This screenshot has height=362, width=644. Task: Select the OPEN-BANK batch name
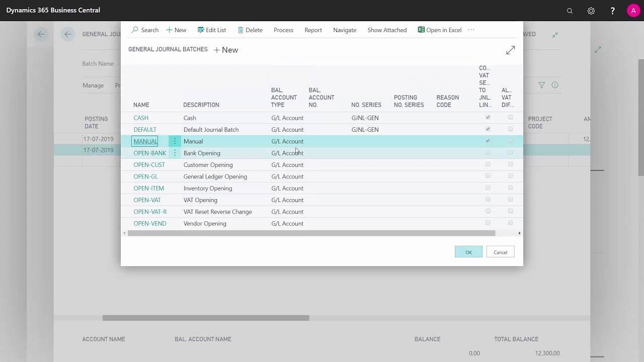(x=149, y=153)
